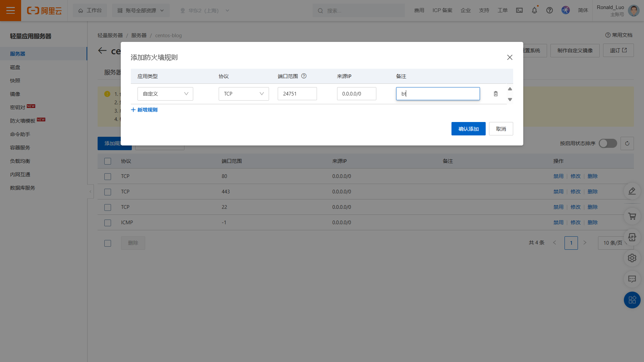Click the refresh icon beside sort toggle
This screenshot has height=362, width=644.
coord(627,143)
